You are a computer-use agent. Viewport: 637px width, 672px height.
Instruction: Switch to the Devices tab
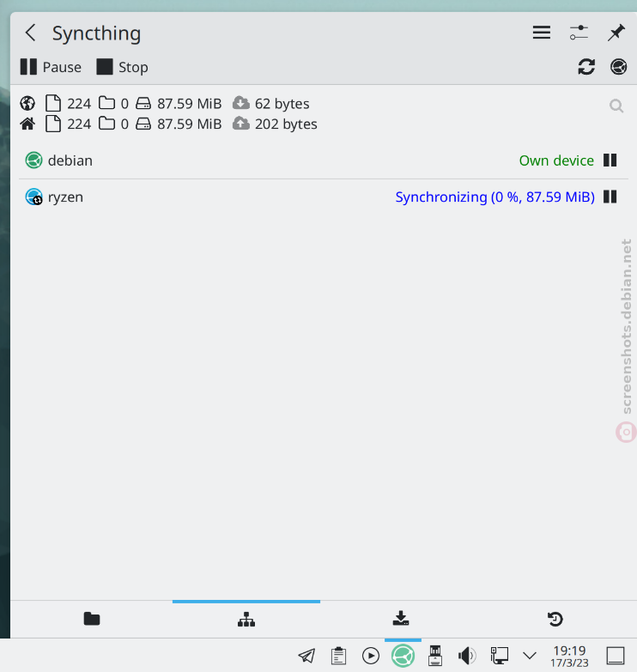tap(246, 619)
